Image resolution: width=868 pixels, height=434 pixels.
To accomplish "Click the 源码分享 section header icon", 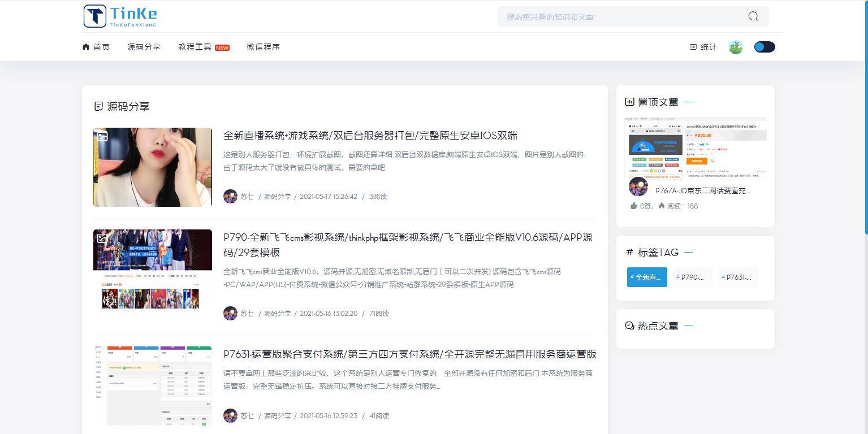I will (98, 106).
